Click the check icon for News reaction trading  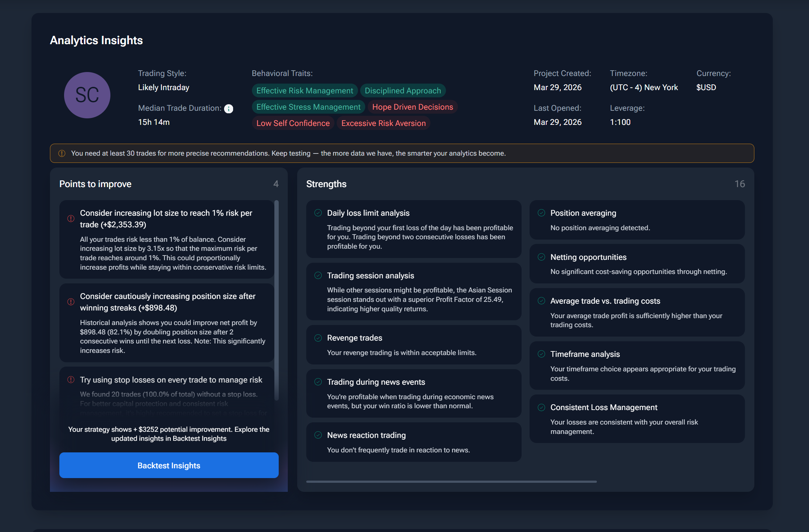[x=318, y=435]
